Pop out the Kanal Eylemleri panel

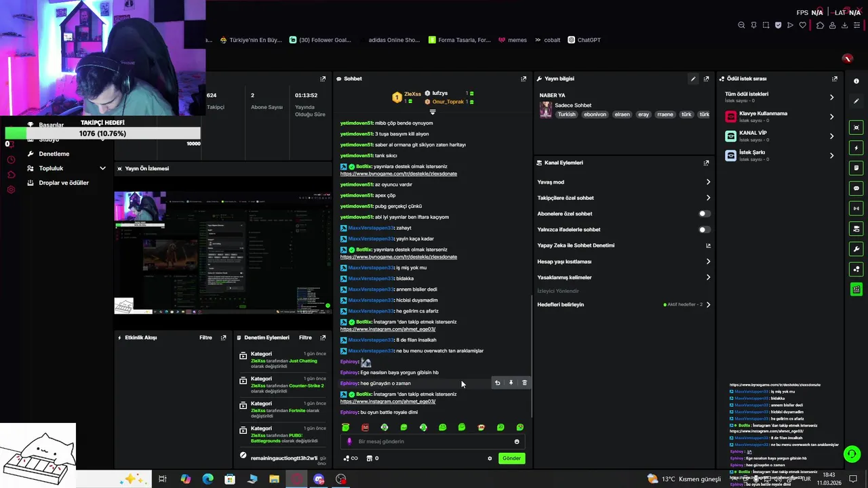tap(706, 163)
